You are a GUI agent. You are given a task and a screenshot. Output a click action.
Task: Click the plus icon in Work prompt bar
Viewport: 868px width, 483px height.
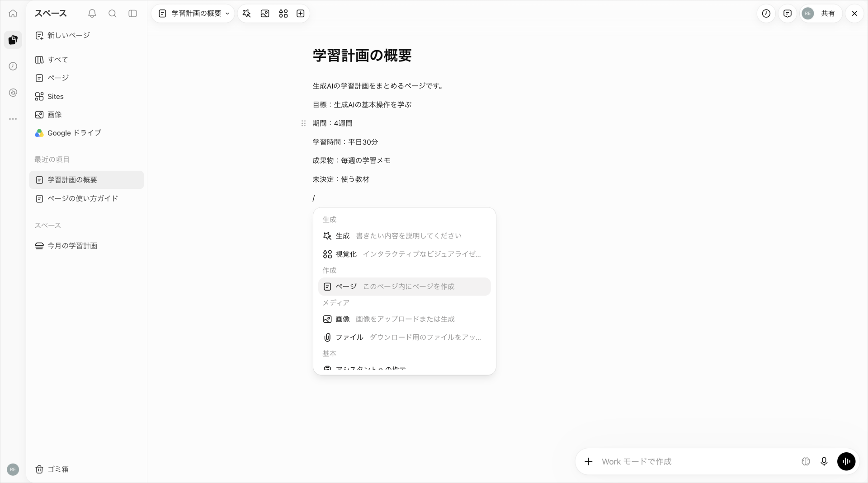(588, 461)
